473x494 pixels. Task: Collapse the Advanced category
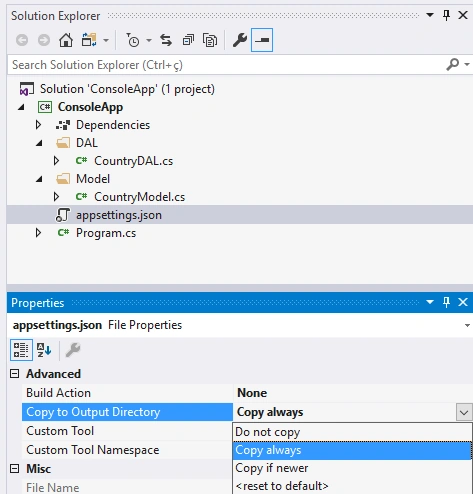(x=14, y=374)
